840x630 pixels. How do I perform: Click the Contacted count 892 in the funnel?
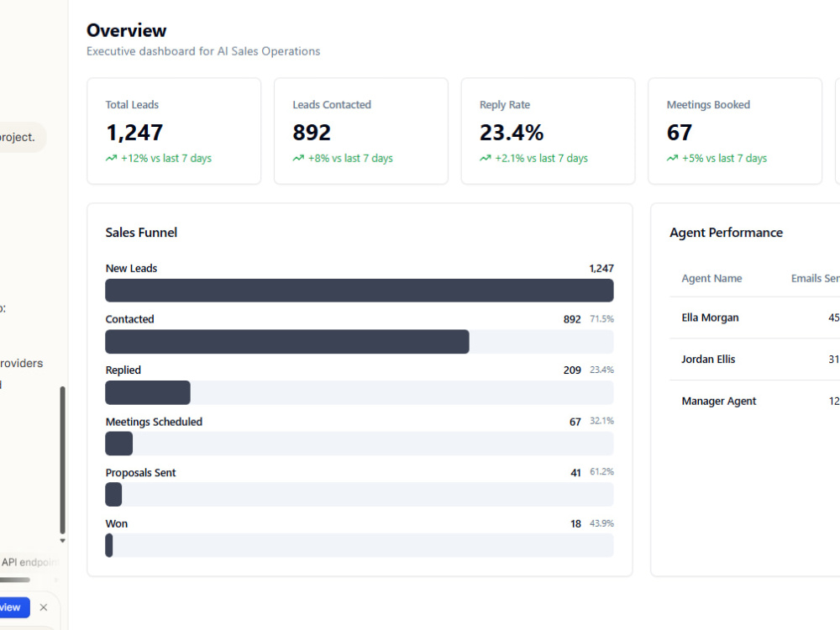pyautogui.click(x=572, y=319)
